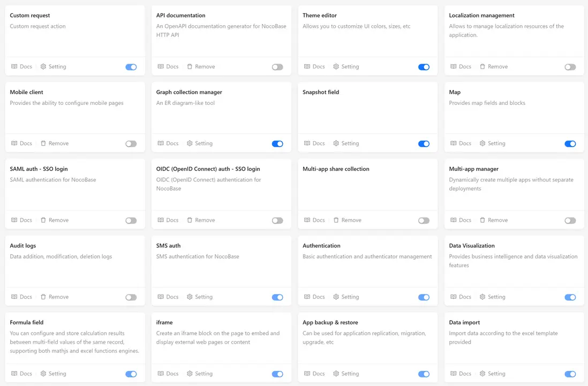Click the gear icon on Graph collection manager card
The image size is (588, 386).
coord(190,143)
